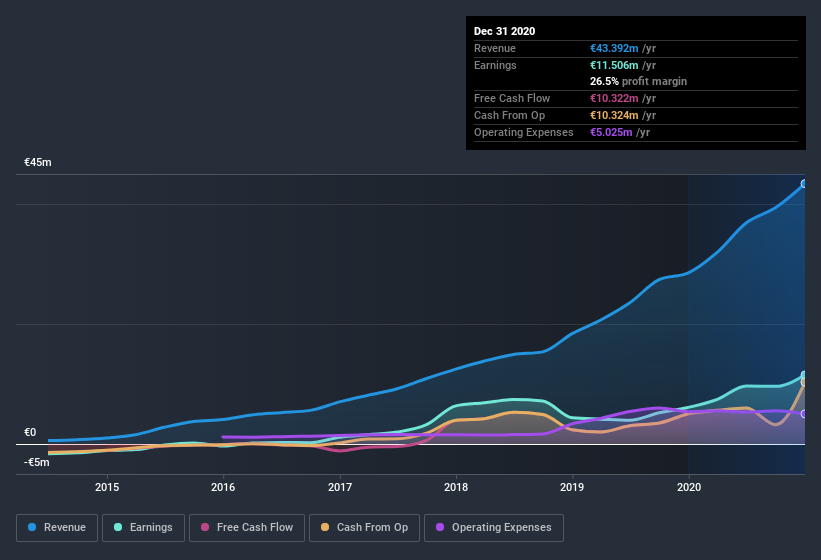Click the 2020 x-axis label
Screen dimensions: 821x560
689,487
